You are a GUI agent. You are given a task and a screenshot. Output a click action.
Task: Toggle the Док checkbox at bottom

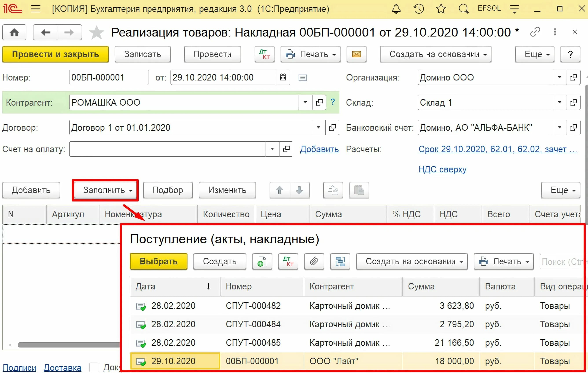(x=94, y=367)
